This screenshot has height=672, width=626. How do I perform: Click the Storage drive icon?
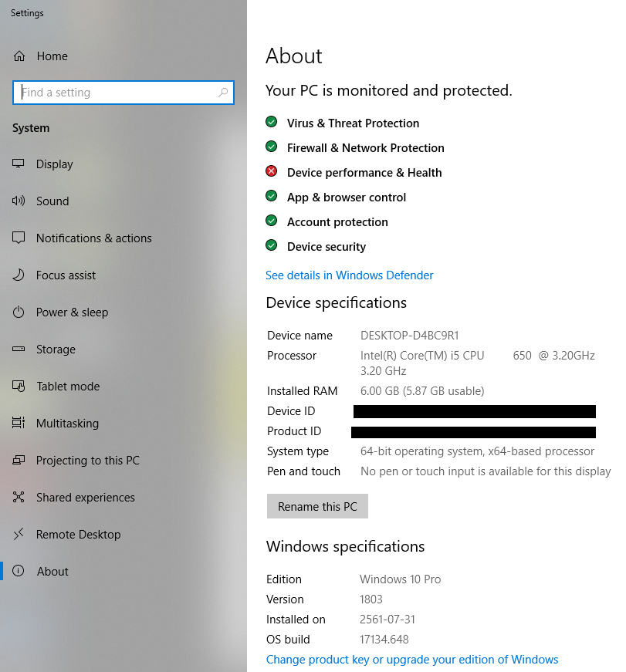(x=19, y=350)
